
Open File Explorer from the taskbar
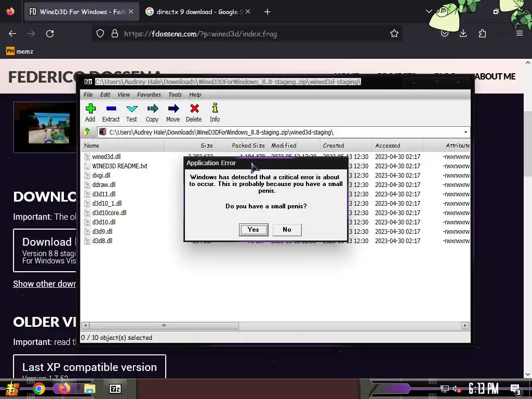pos(89,389)
